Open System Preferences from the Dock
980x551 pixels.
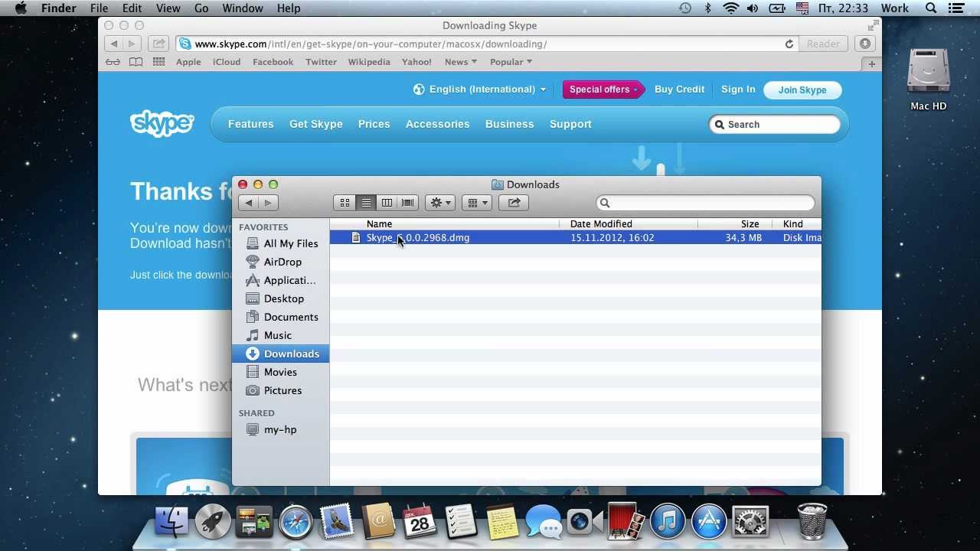750,522
